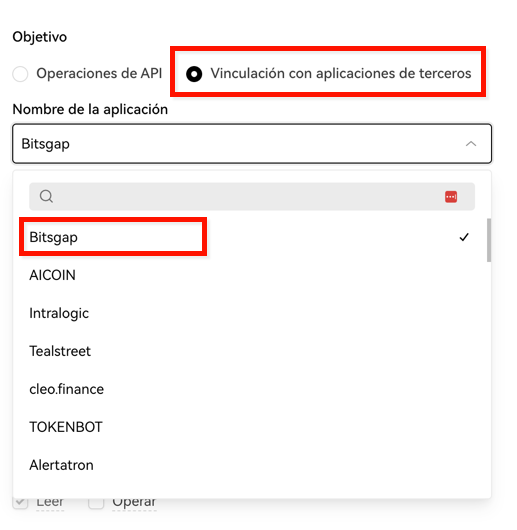The height and width of the screenshot is (530, 517).
Task: Collapse the dropdown with the chevron arrow
Action: click(471, 144)
